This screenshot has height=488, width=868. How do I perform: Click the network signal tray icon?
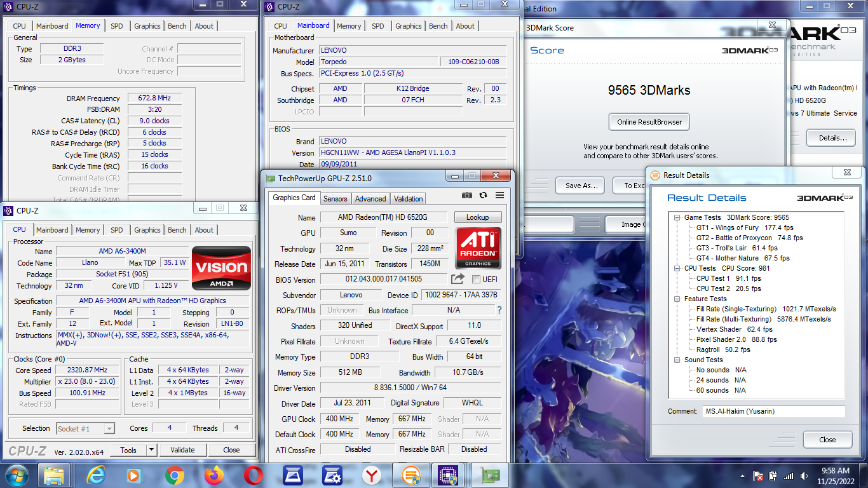[x=789, y=476]
